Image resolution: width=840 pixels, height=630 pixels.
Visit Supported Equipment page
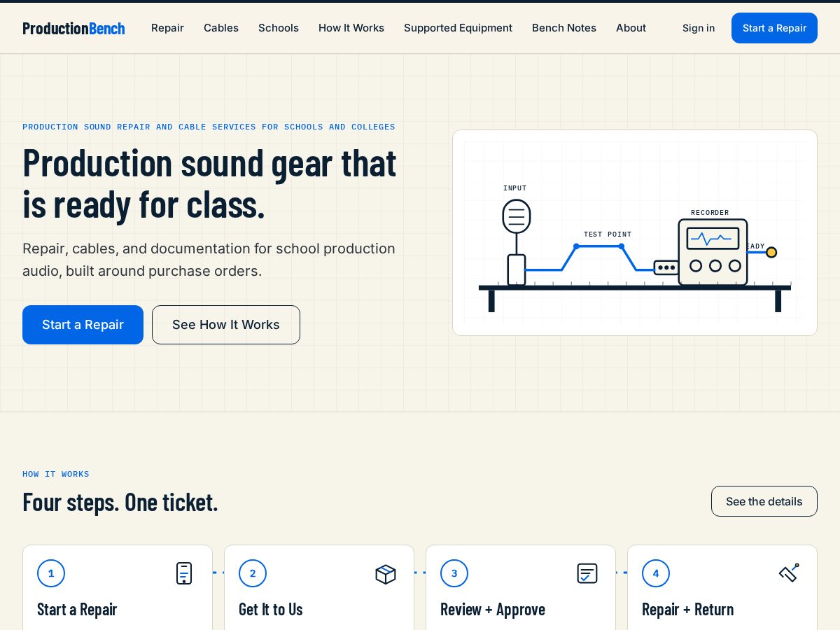click(x=458, y=28)
